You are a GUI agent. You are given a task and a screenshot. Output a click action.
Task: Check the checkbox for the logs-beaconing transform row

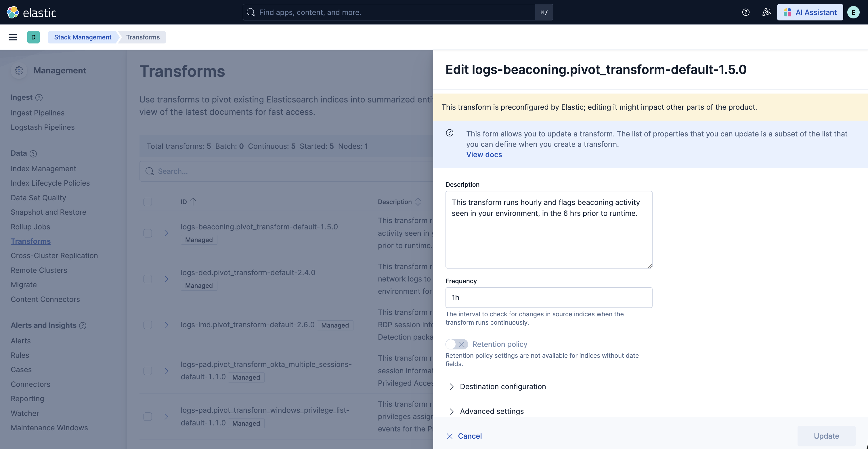[148, 233]
